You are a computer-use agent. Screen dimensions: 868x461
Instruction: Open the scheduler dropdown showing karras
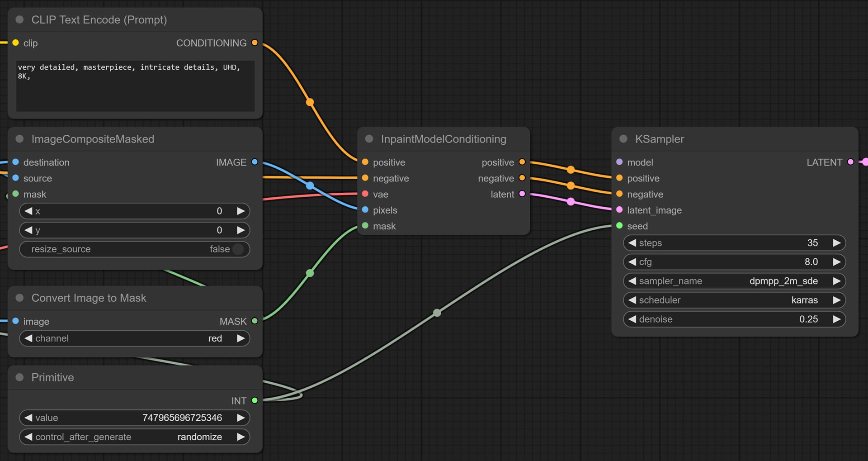735,300
